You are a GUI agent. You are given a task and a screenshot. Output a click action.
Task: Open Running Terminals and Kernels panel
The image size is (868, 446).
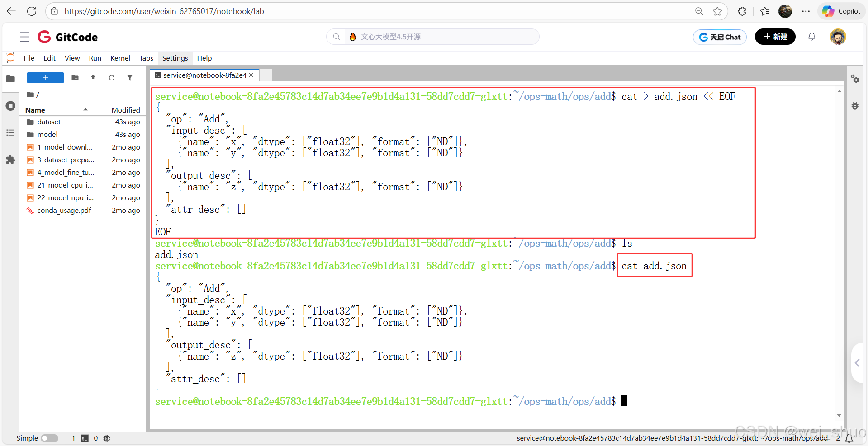click(10, 106)
